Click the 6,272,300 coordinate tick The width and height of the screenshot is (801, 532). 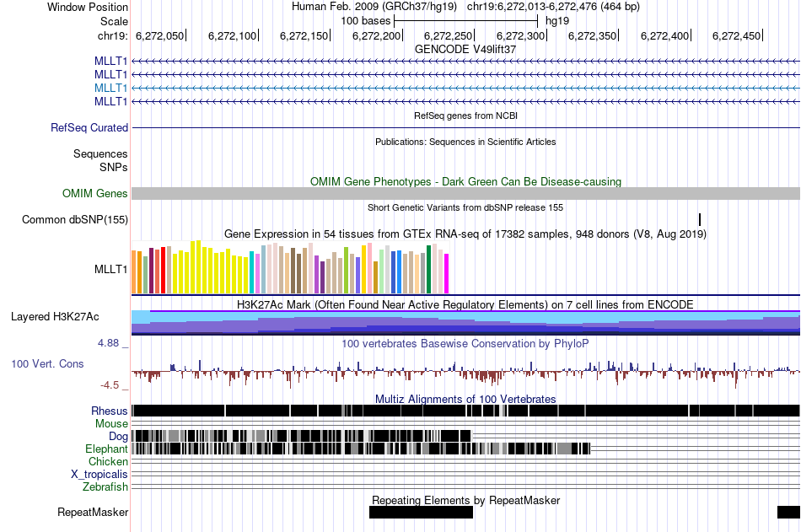click(x=521, y=35)
